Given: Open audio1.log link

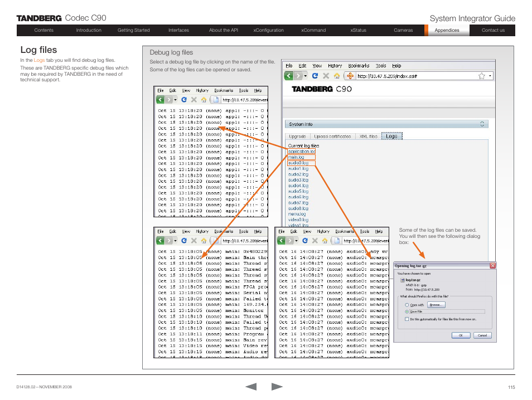Looking at the screenshot, I should click(298, 168).
